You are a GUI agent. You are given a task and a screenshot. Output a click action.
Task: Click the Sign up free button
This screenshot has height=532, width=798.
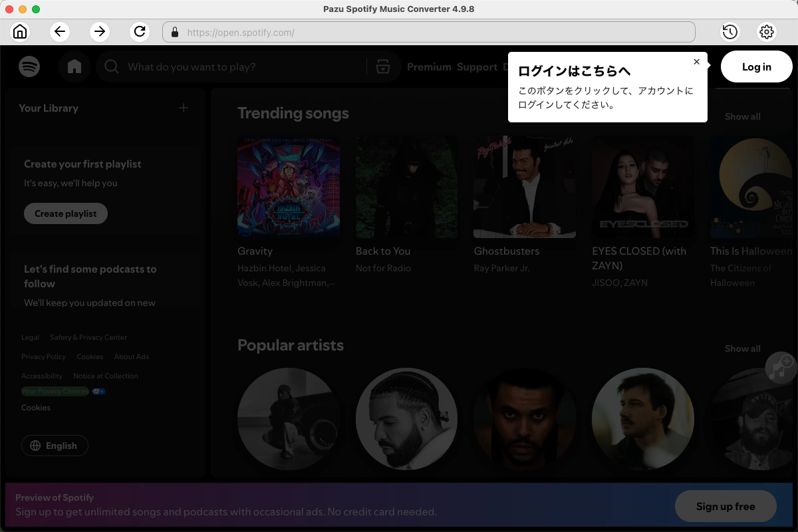[726, 506]
